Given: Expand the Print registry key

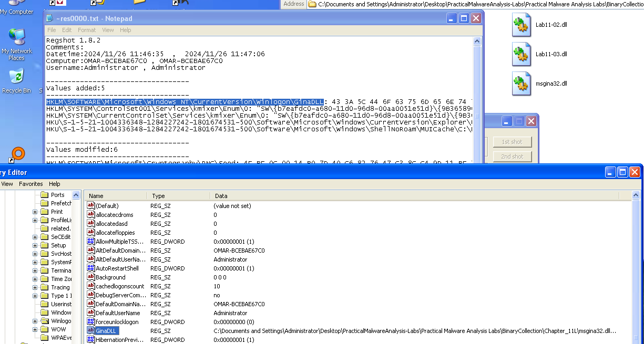Looking at the screenshot, I should [35, 212].
